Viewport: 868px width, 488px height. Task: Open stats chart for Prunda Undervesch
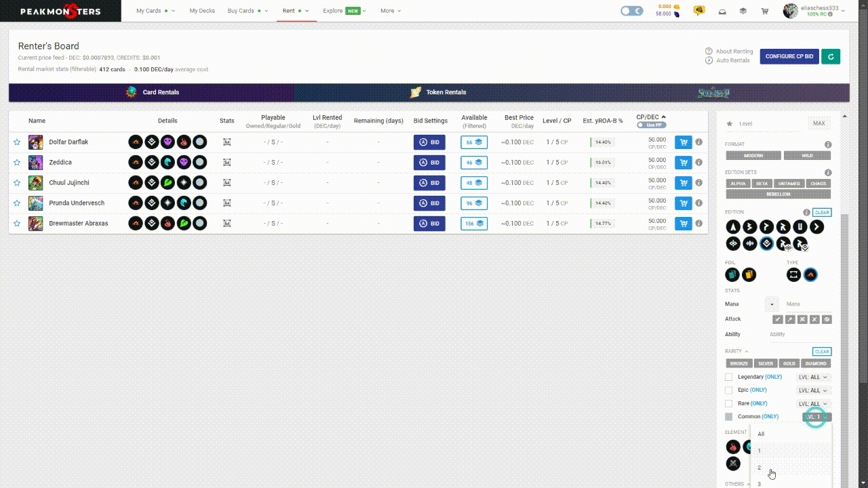pos(227,203)
